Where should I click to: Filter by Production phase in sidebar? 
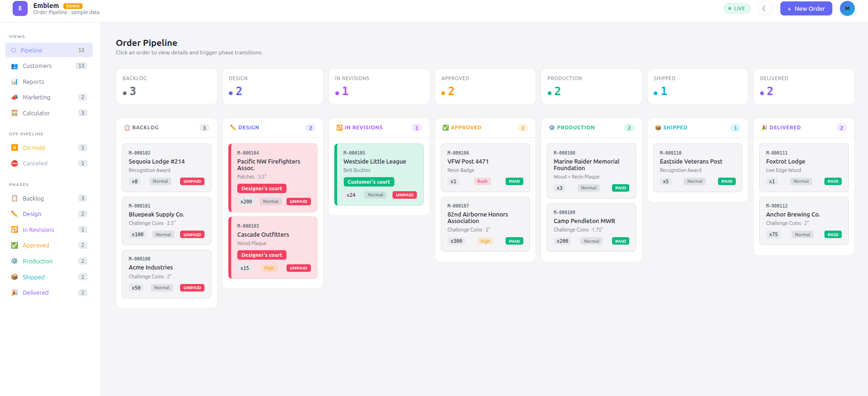(49, 261)
